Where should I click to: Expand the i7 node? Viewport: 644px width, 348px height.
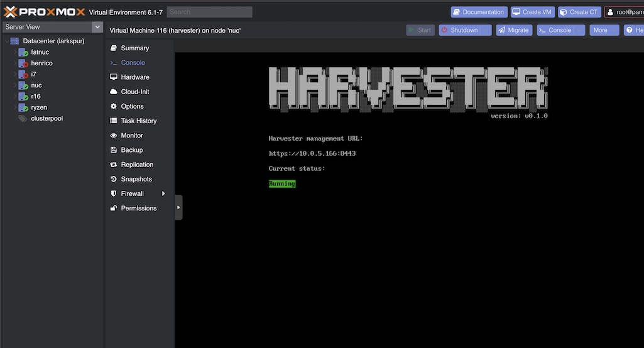15,74
